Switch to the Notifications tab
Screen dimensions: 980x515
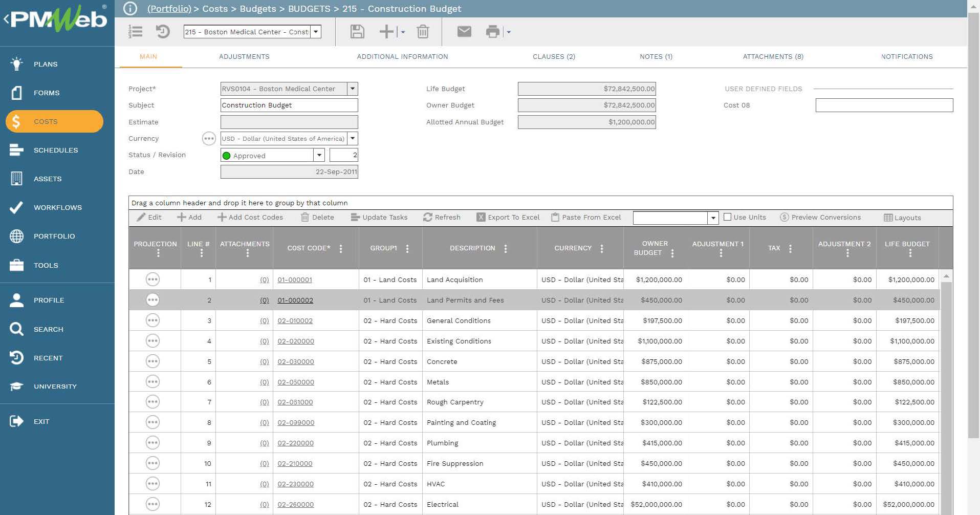tap(907, 57)
